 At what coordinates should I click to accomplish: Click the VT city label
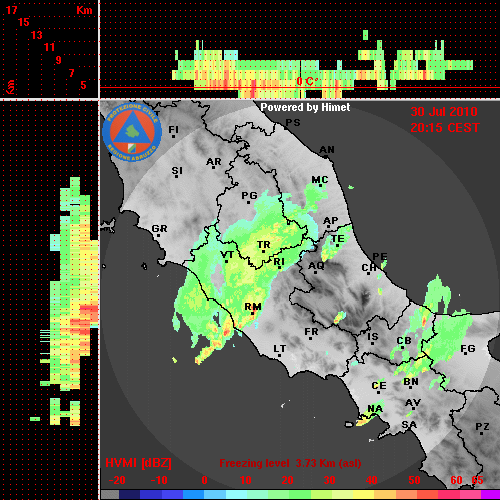point(227,255)
